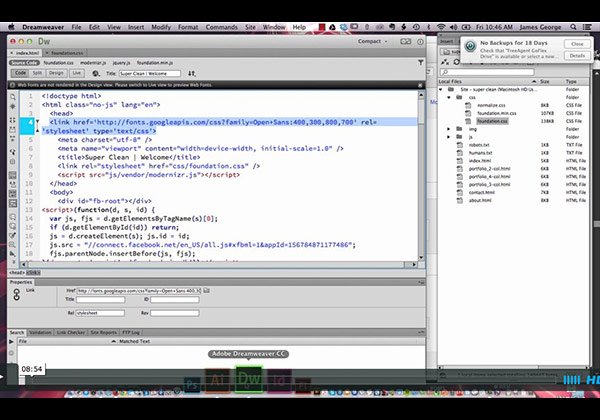Open the Modify menu
Viewport: 600px width, 420px height.
click(161, 27)
